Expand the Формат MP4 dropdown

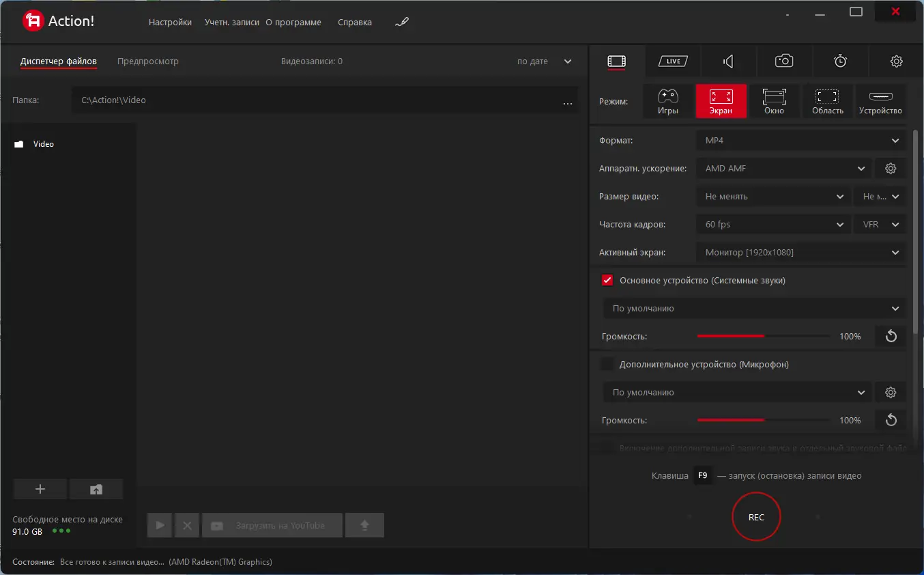802,141
